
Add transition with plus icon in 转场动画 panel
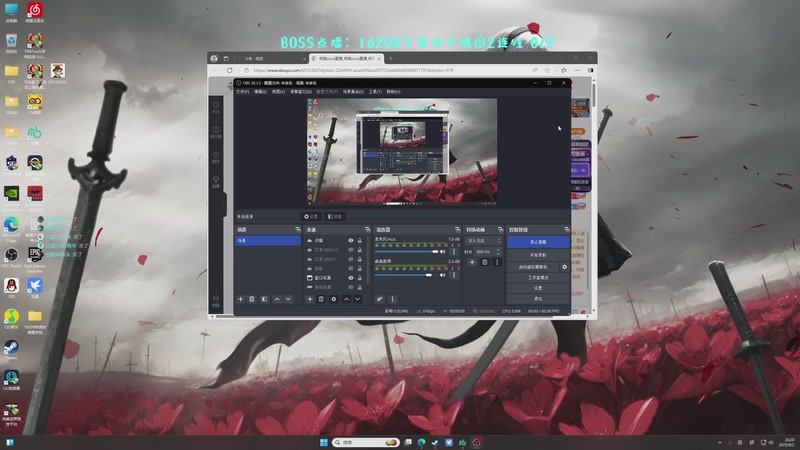coord(472,262)
